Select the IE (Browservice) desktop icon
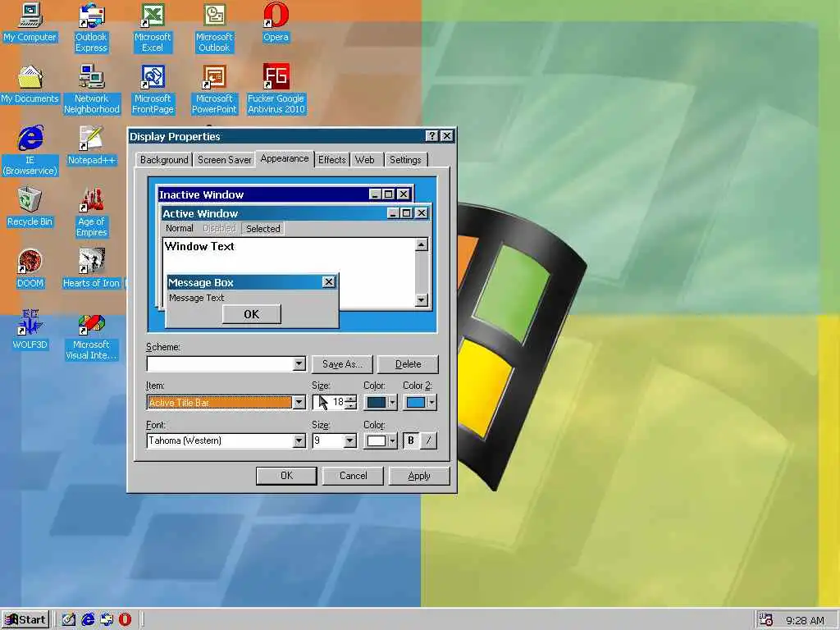 (x=30, y=151)
